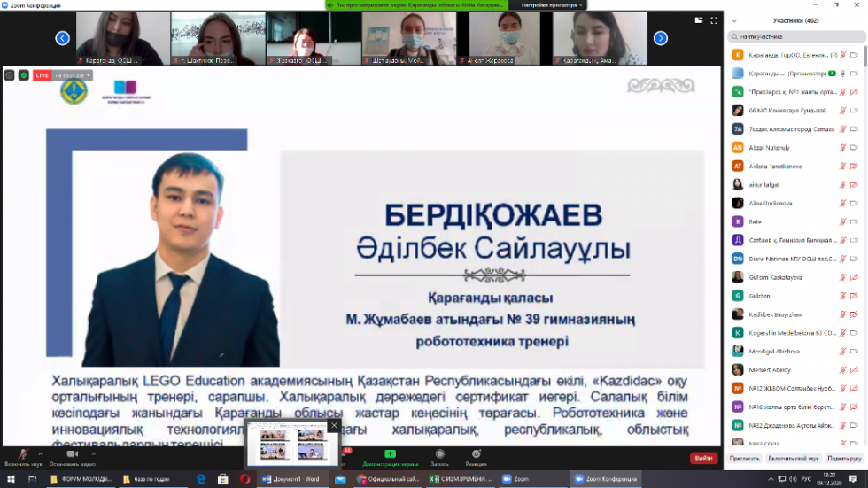Show previous video participants with left arrow
Viewport: 868px width, 488px height.
pyautogui.click(x=62, y=38)
